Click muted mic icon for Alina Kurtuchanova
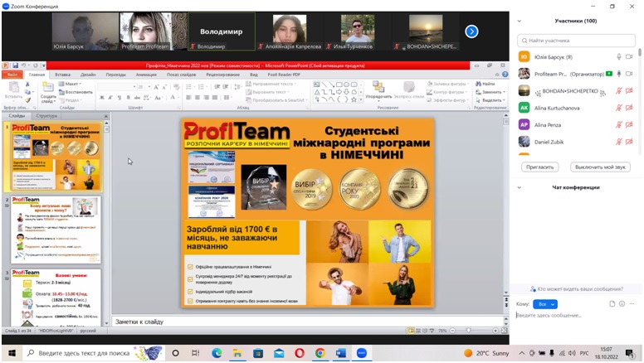The width and height of the screenshot is (644, 363). click(x=618, y=108)
